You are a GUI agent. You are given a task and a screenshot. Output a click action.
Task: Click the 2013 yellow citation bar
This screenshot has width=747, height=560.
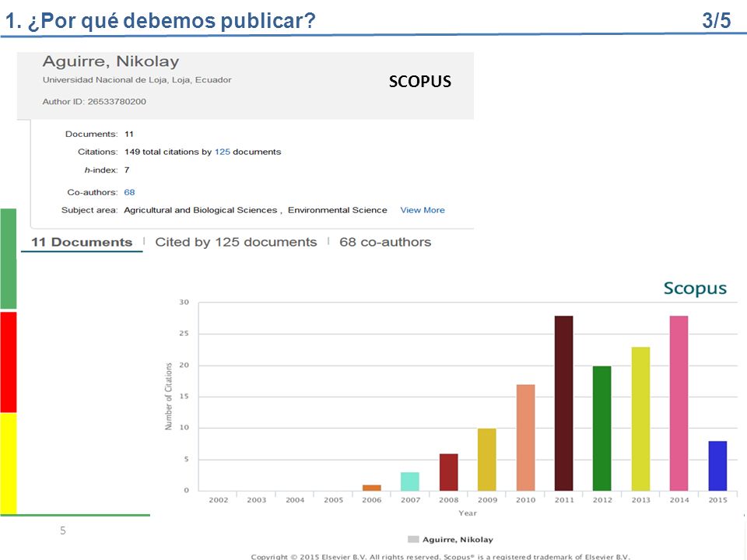point(640,418)
